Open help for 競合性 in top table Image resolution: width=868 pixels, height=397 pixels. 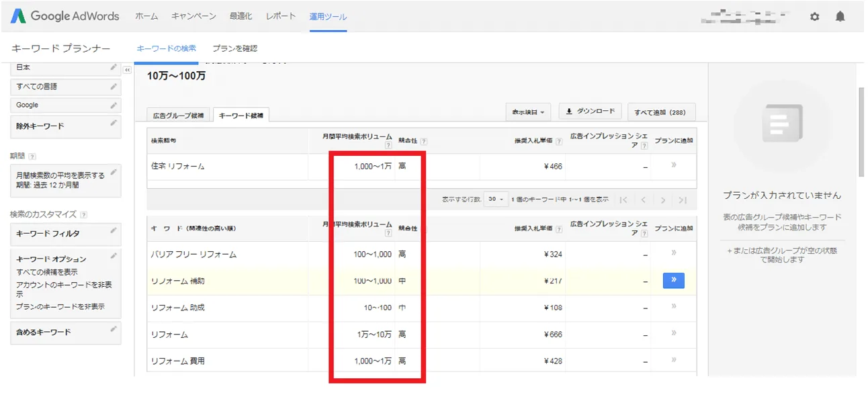pyautogui.click(x=424, y=142)
